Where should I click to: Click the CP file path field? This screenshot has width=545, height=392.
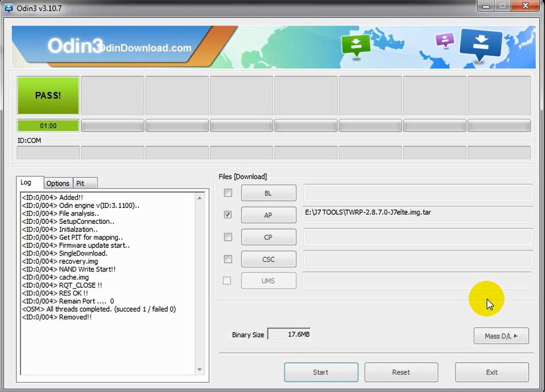click(x=418, y=237)
